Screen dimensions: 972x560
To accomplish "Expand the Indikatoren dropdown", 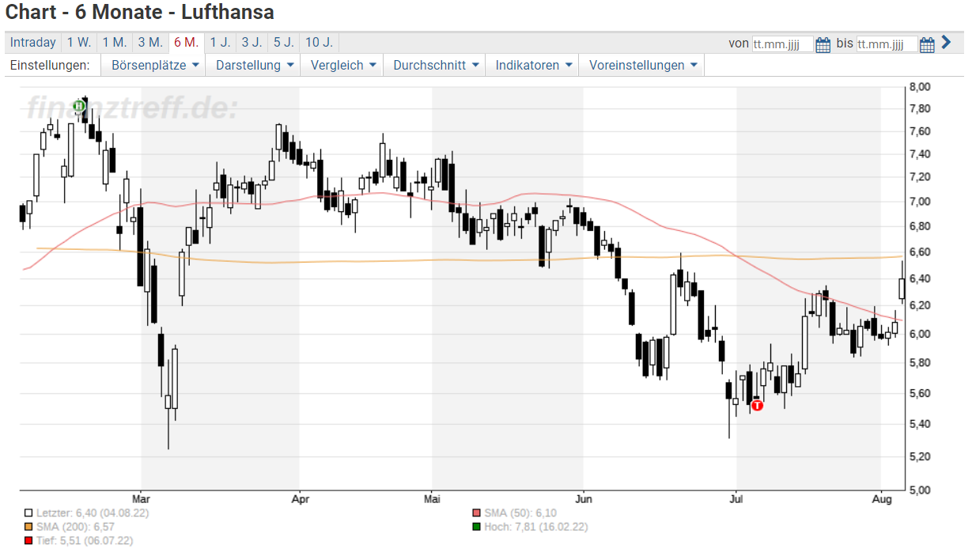I will 532,66.
